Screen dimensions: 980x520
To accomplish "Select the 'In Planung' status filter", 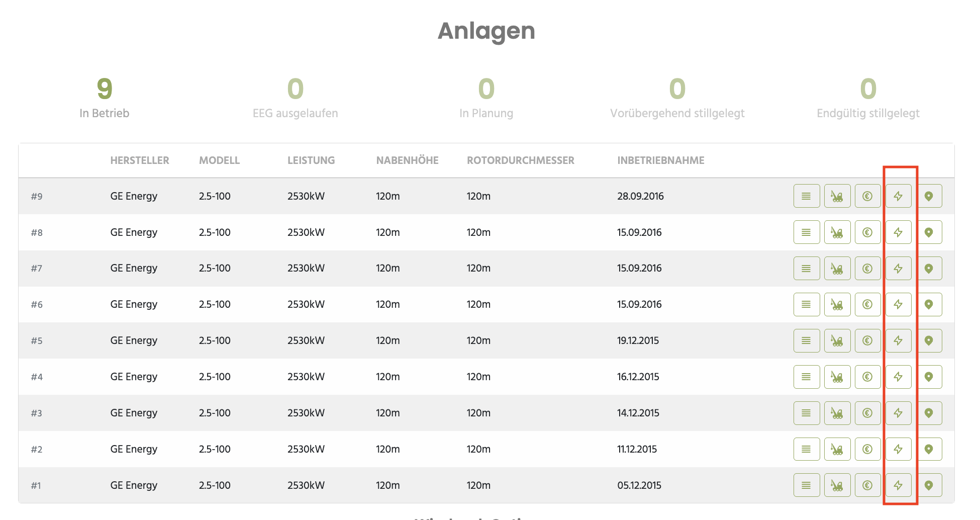I will pyautogui.click(x=486, y=98).
